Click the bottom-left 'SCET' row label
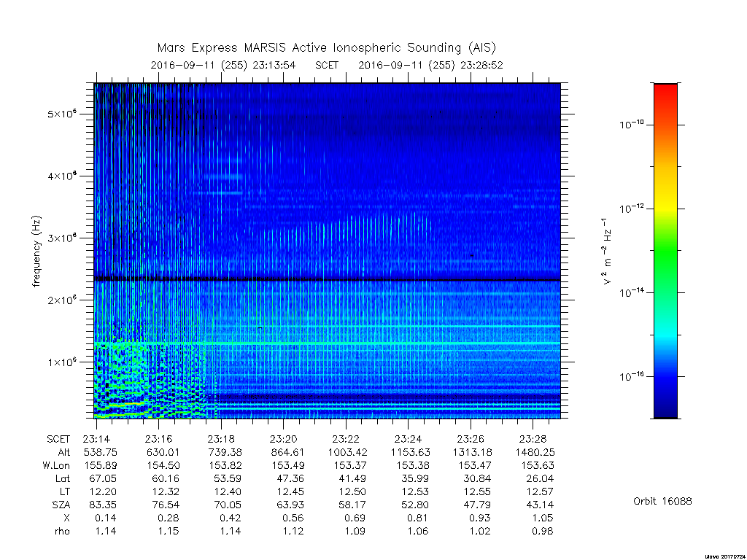Screen dimensions: 747x560 point(58,439)
